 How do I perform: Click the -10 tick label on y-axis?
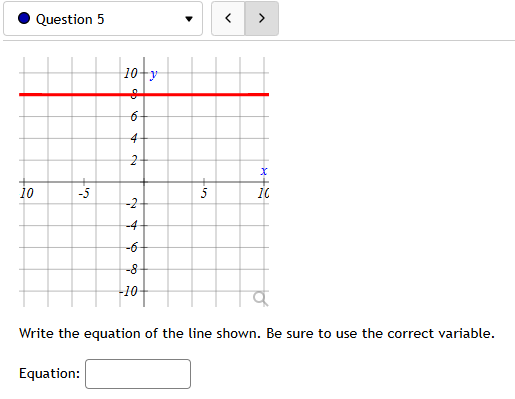point(128,292)
